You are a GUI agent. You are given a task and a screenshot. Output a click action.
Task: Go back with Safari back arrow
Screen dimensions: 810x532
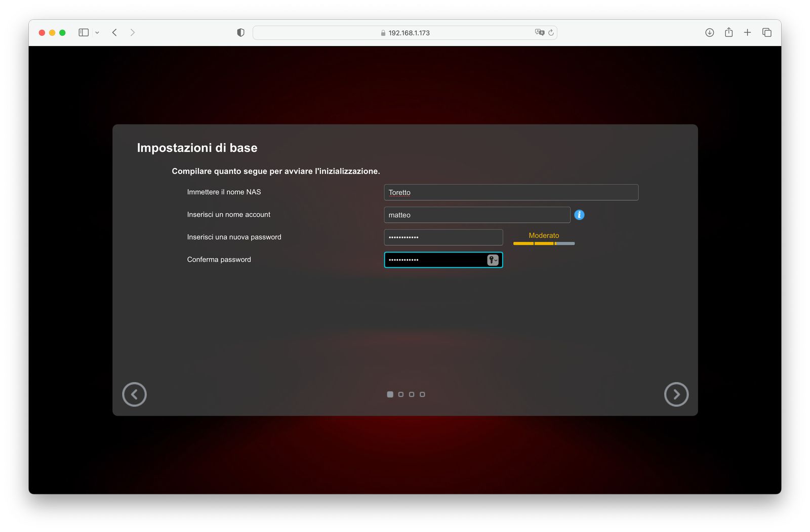coord(115,32)
